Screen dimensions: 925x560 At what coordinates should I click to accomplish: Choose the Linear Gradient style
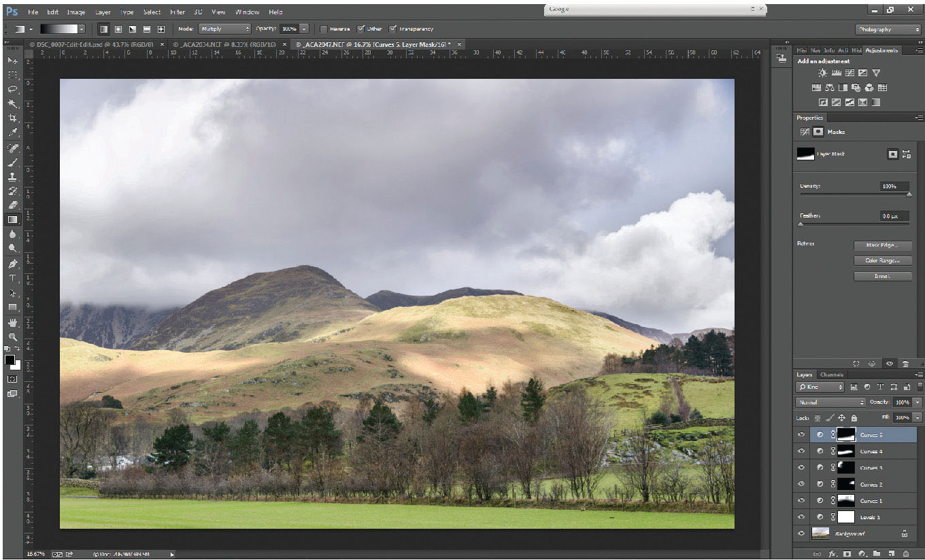(103, 29)
